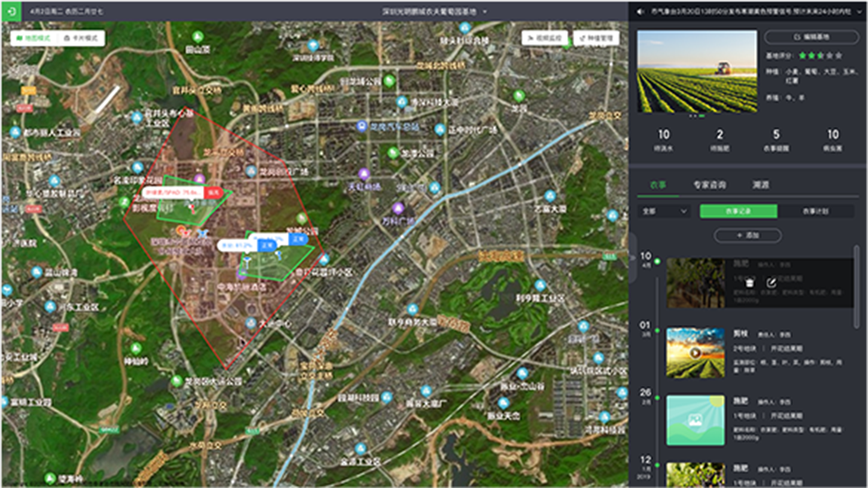Select the 农事记录 segment toggle
Image resolution: width=868 pixels, height=488 pixels.
tap(738, 211)
